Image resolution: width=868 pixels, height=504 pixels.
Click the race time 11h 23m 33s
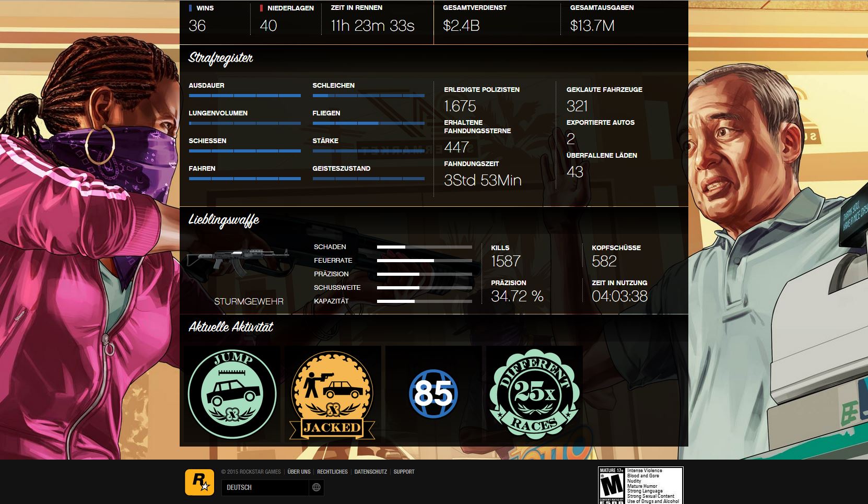tap(373, 26)
